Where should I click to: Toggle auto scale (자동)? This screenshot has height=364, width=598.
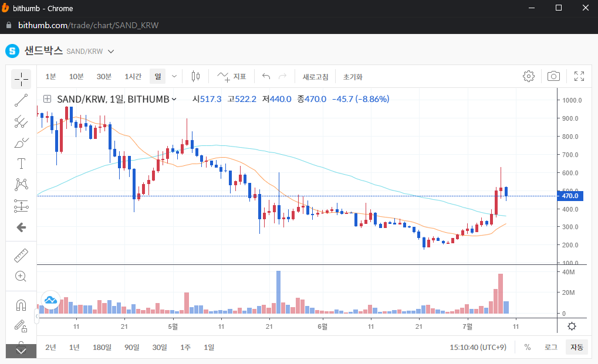(577, 347)
